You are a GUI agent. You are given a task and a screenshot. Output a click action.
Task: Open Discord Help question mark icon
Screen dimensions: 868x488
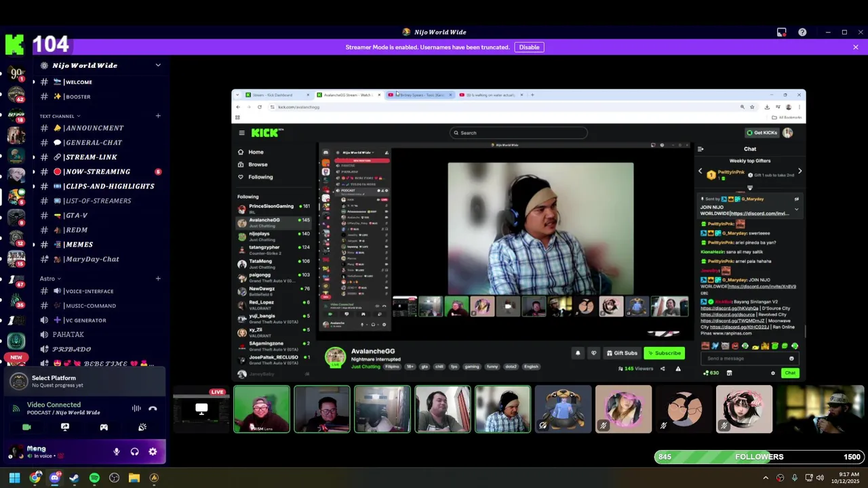[x=802, y=32]
